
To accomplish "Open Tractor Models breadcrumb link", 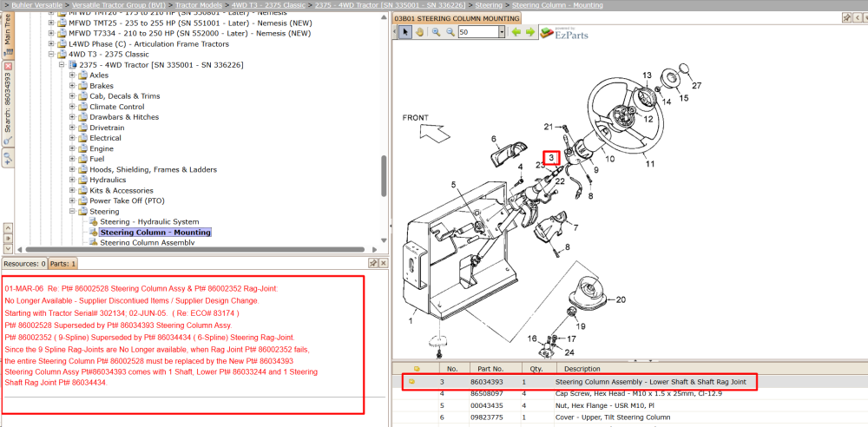I will [x=199, y=5].
